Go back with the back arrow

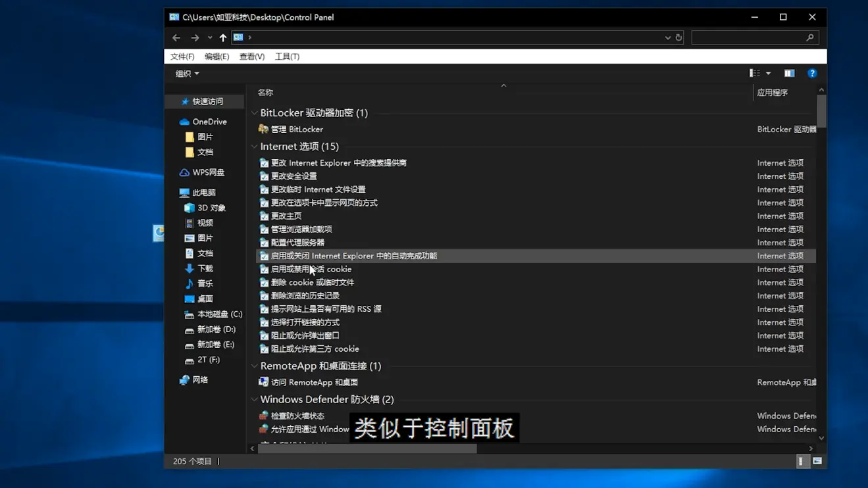coord(176,37)
